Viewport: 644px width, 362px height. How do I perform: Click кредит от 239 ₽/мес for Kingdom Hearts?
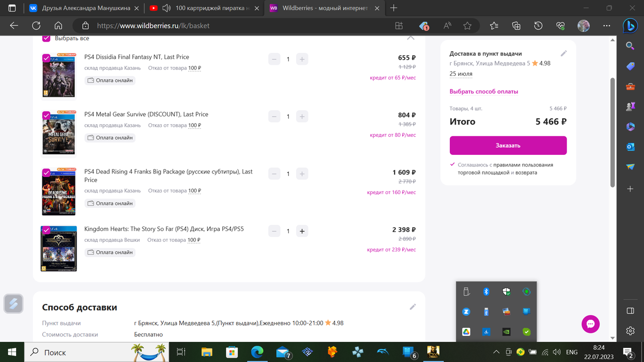point(391,250)
